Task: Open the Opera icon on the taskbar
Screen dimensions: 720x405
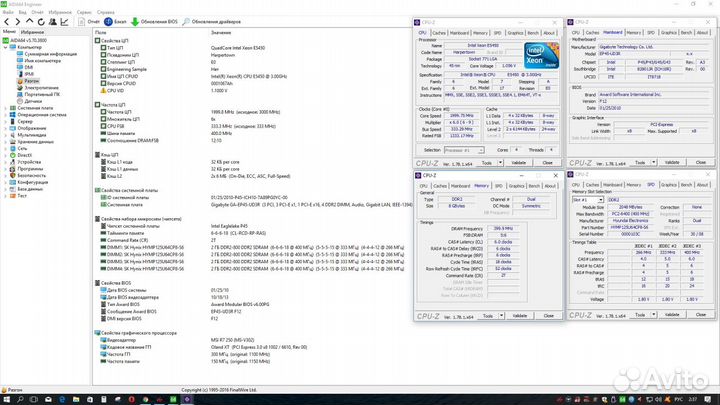Action: tap(131, 399)
